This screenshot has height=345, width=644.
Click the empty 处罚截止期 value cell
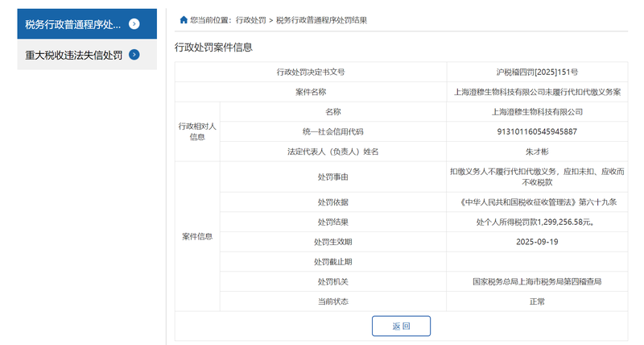pos(537,261)
